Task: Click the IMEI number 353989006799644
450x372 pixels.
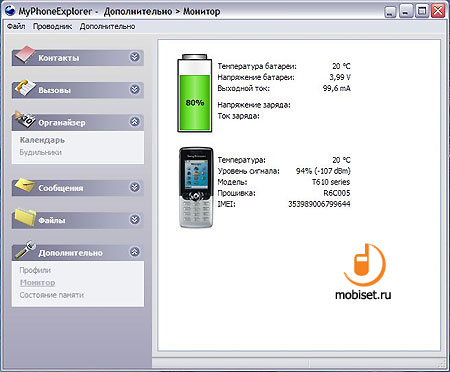Action: 319,204
